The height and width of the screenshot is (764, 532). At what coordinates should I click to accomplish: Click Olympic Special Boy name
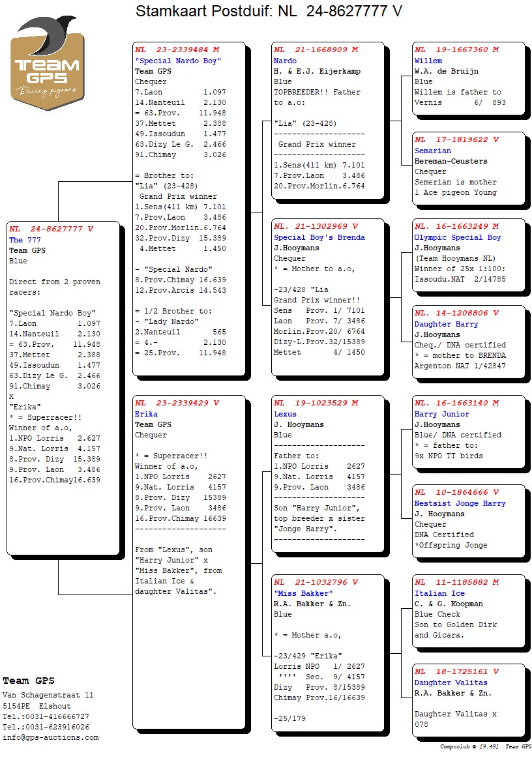[457, 238]
